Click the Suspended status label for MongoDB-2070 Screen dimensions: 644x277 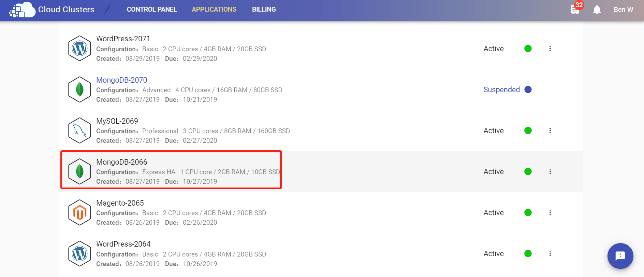[501, 89]
